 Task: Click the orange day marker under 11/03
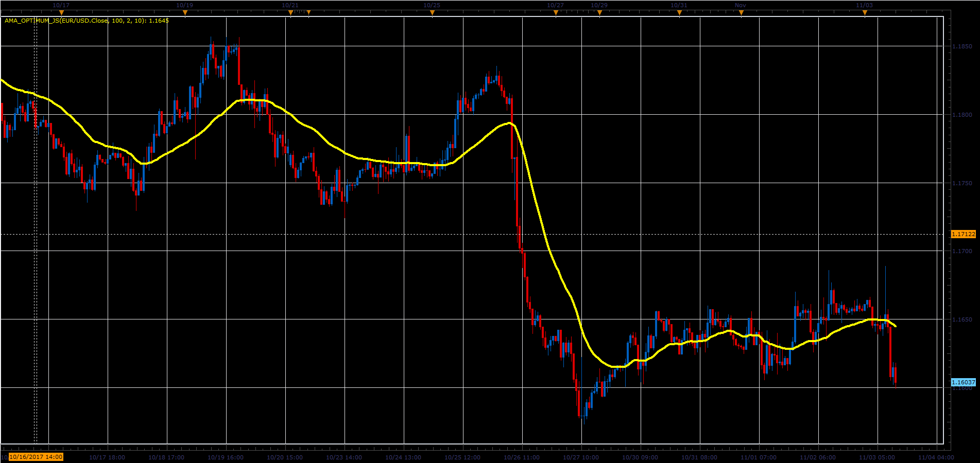click(865, 12)
